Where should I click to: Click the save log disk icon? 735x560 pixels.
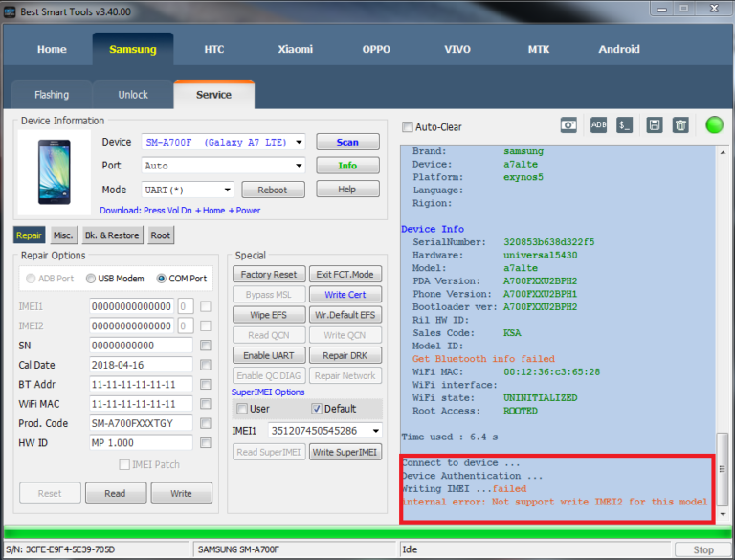[655, 125]
